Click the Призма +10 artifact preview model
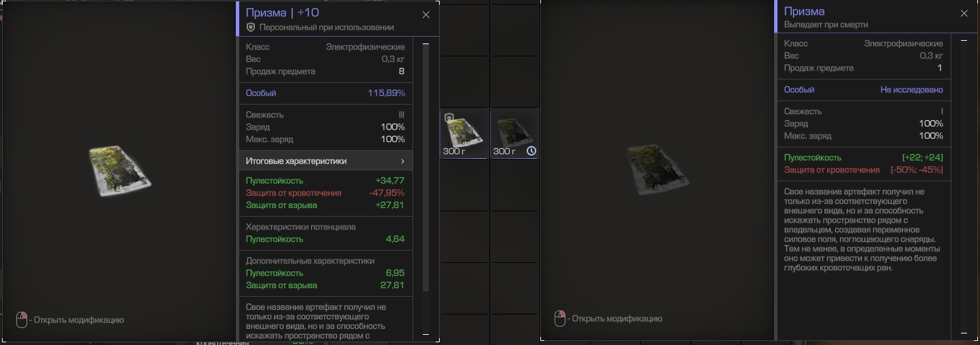The width and height of the screenshot is (980, 345). point(120,170)
